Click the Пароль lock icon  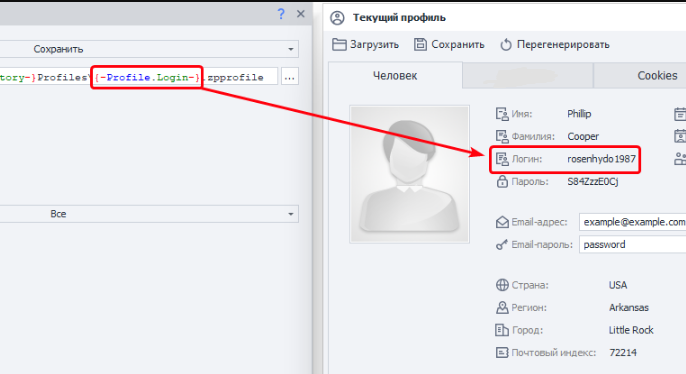(502, 182)
